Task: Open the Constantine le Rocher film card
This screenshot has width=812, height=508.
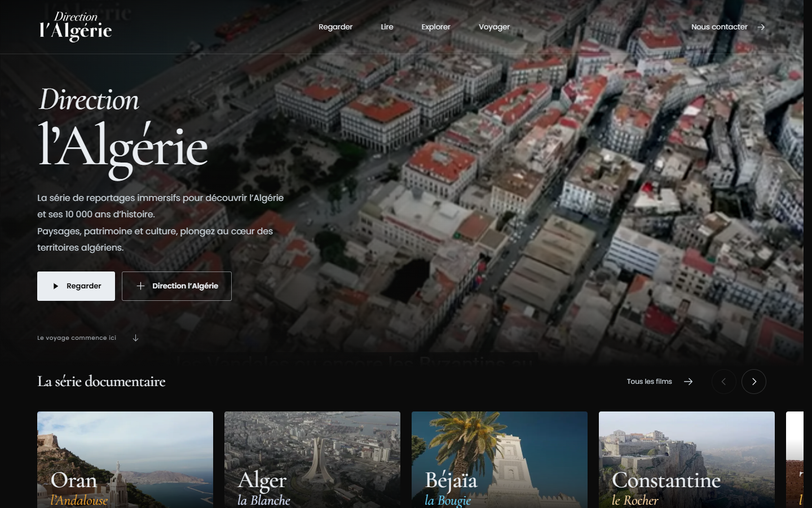Action: 687,459
